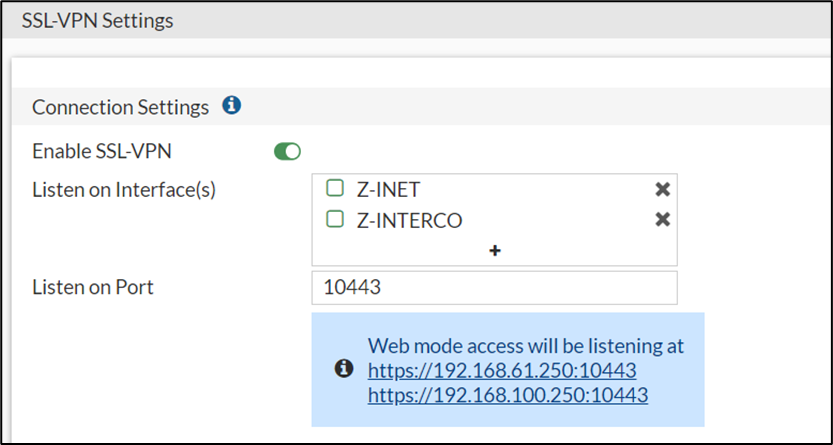Click the Listen on Port label
Viewport: 833px width, 445px height.
pyautogui.click(x=92, y=288)
